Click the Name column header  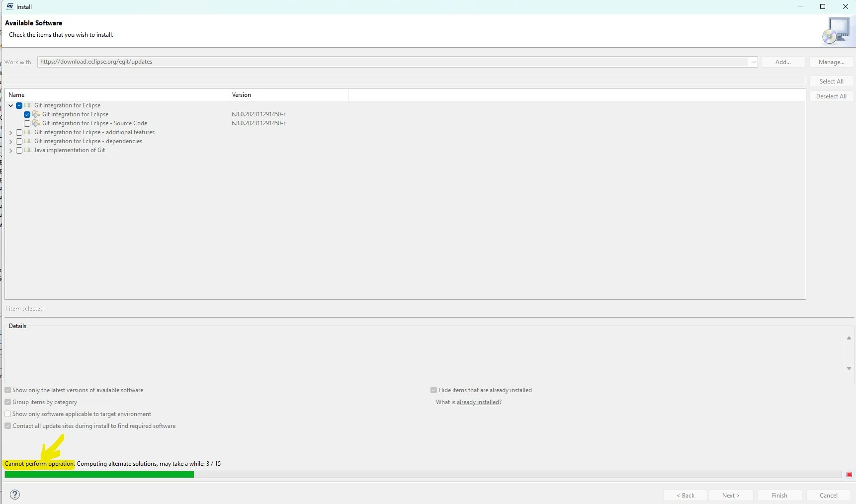pyautogui.click(x=117, y=95)
